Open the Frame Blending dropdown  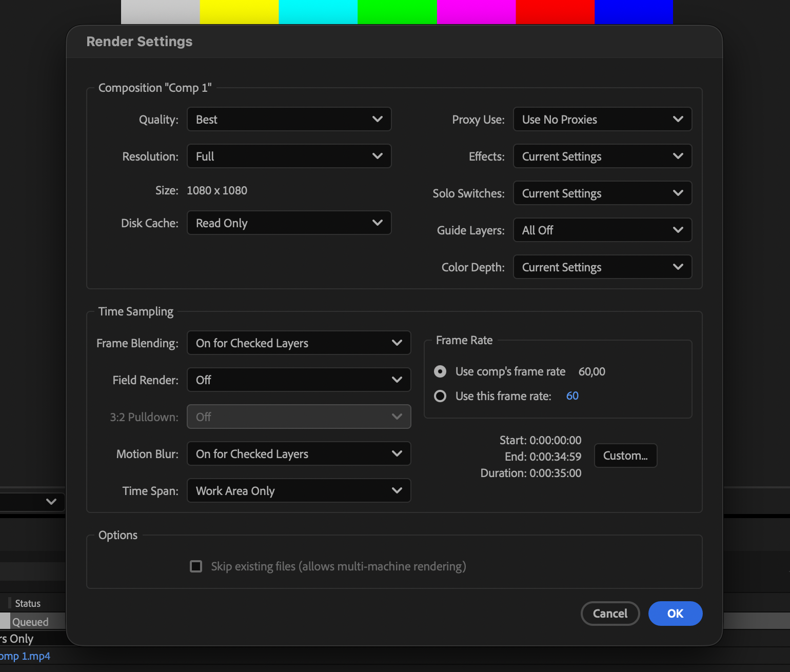pyautogui.click(x=299, y=343)
